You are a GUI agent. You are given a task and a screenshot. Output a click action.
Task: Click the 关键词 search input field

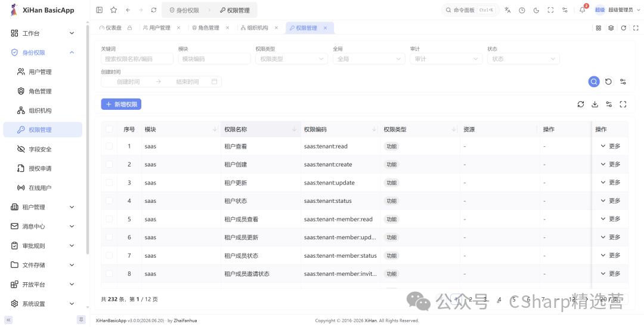[137, 58]
